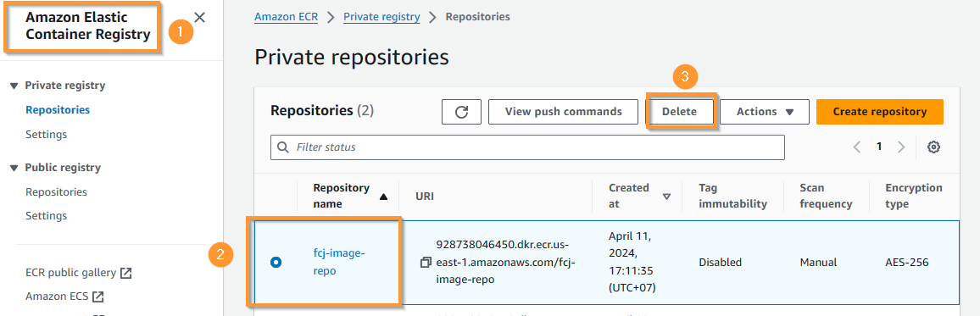Screen dimensions: 980x316
Task: Select the fcj-image-repo radio button
Action: coord(276,263)
